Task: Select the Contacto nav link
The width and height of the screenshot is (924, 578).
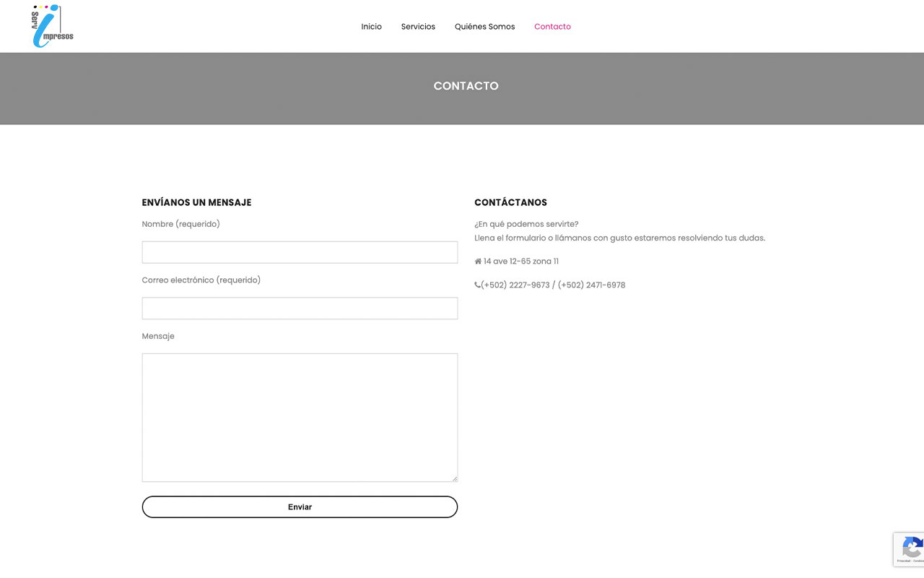Action: [x=552, y=27]
